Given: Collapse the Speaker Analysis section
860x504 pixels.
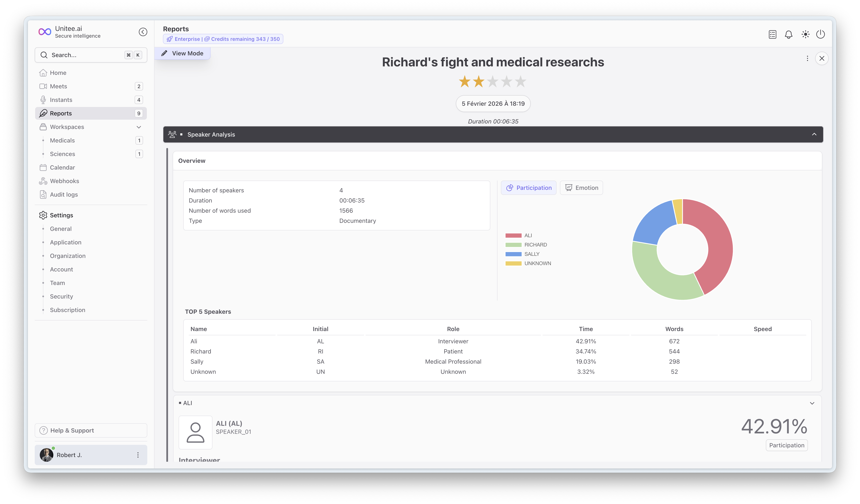Looking at the screenshot, I should 814,134.
